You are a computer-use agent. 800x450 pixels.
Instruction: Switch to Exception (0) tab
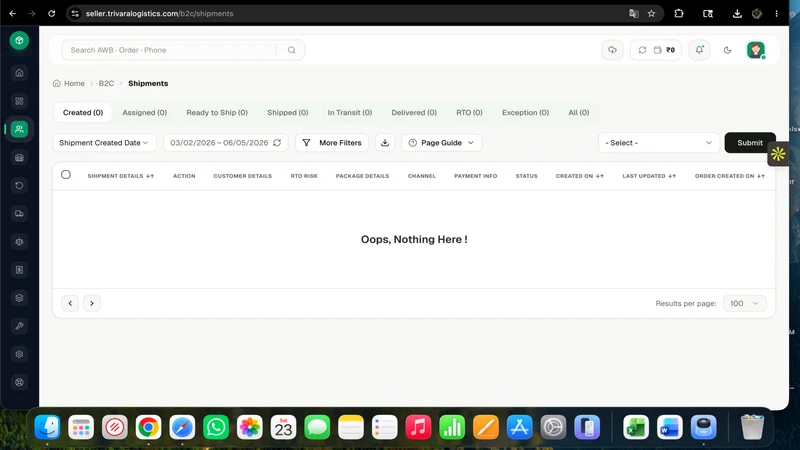[x=526, y=113]
